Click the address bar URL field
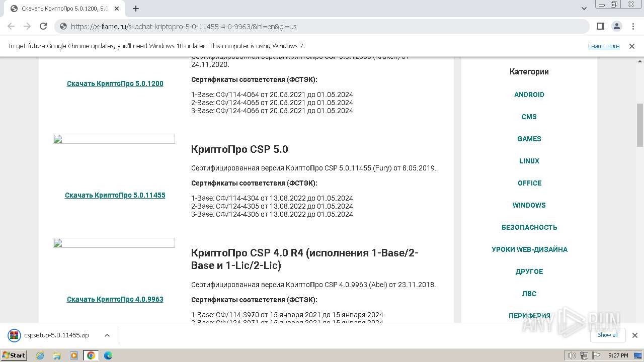 pyautogui.click(x=322, y=26)
